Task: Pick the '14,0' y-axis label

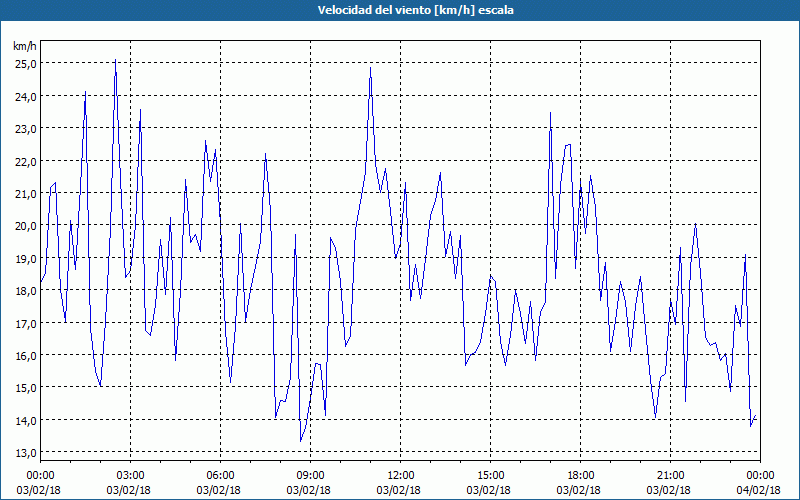Action: 24,420
